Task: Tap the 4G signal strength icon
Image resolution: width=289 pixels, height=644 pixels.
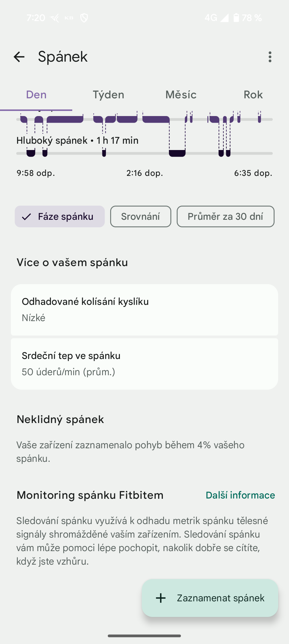Action: (224, 18)
